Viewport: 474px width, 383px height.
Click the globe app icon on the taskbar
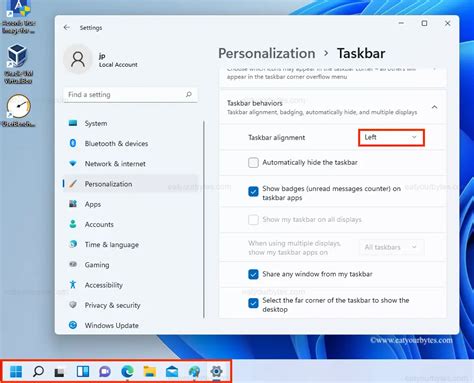point(194,371)
